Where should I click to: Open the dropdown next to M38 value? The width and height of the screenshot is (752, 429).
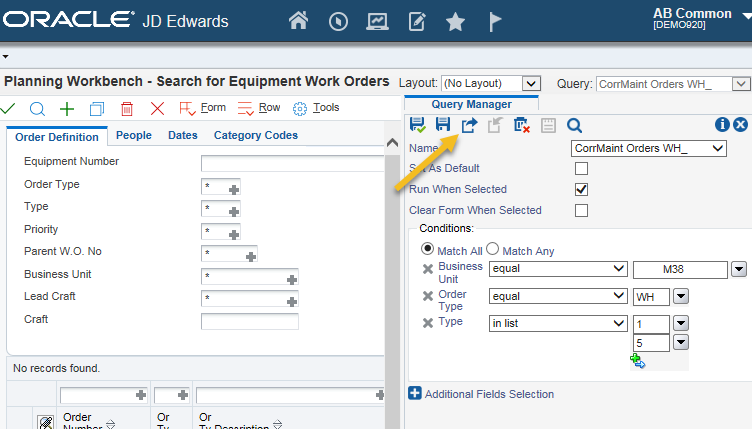pos(739,269)
